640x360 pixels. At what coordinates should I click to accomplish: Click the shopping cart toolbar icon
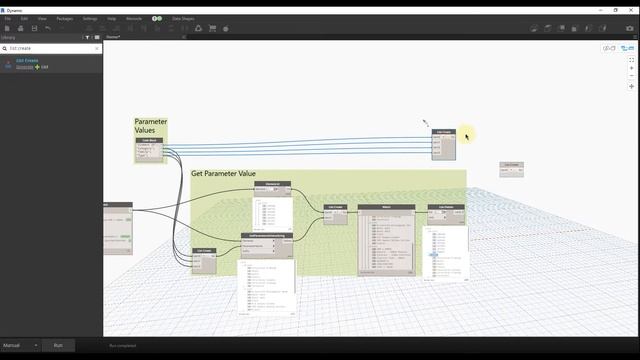(212, 28)
